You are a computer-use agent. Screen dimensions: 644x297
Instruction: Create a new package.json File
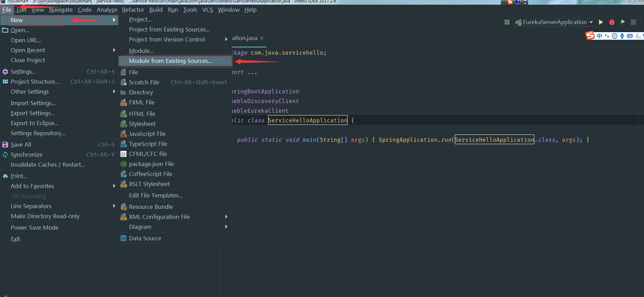pos(175,164)
